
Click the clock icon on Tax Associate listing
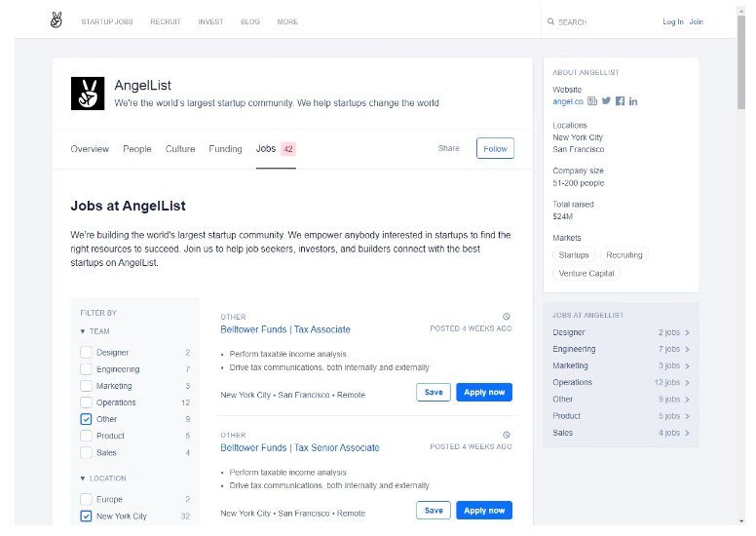pyautogui.click(x=507, y=317)
